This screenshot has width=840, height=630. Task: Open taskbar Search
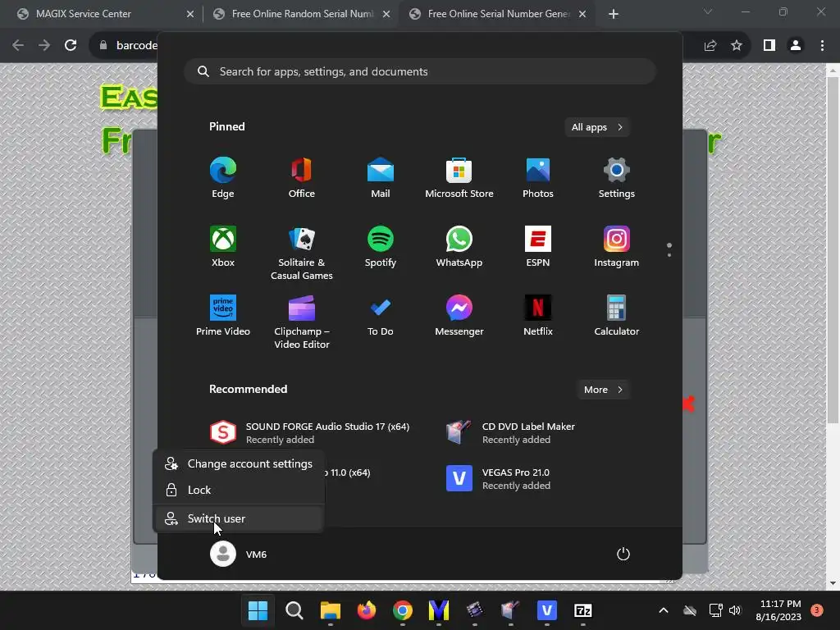point(294,610)
